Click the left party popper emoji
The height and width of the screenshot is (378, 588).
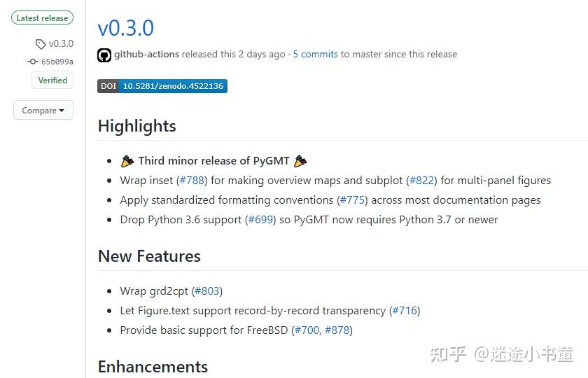coord(127,161)
